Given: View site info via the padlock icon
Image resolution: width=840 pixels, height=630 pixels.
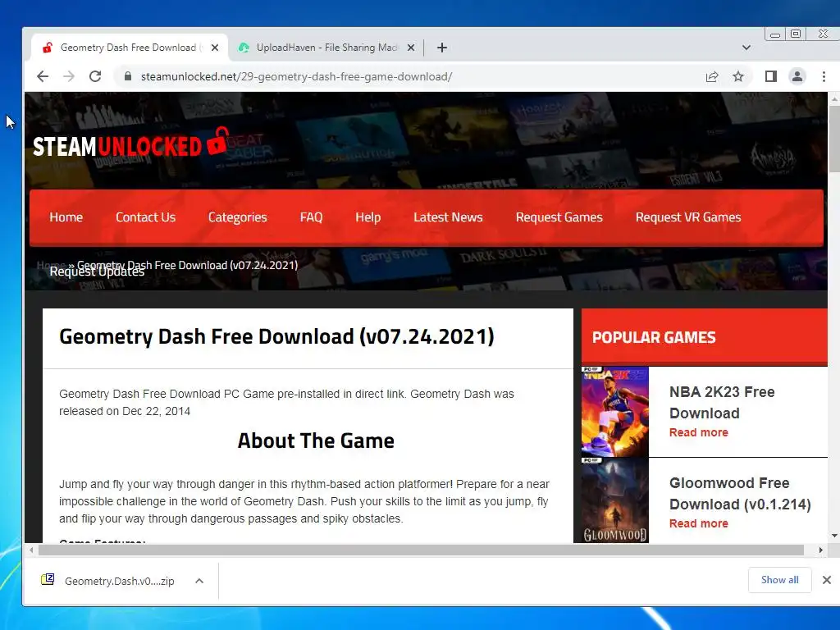Looking at the screenshot, I should click(127, 76).
